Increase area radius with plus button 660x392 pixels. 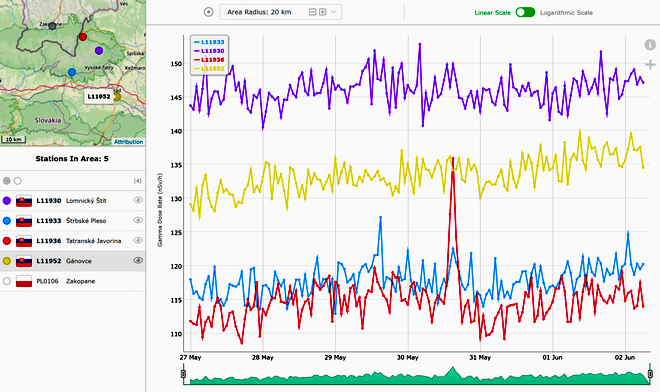322,12
